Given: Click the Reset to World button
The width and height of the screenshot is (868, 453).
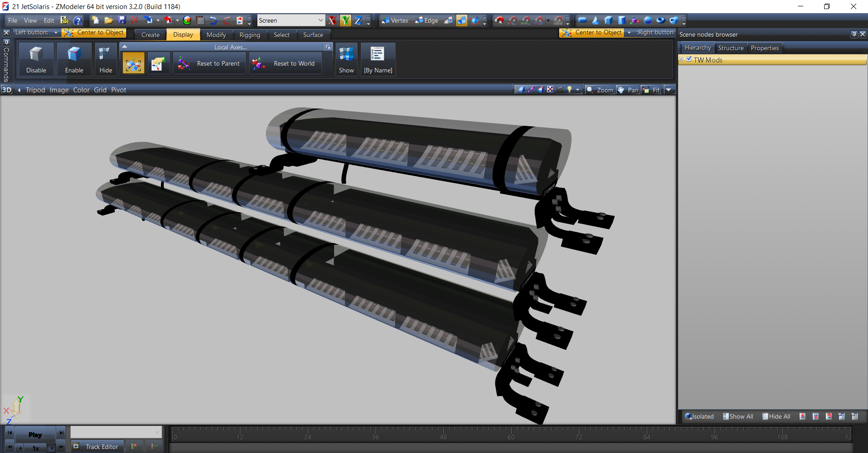Looking at the screenshot, I should tap(286, 63).
